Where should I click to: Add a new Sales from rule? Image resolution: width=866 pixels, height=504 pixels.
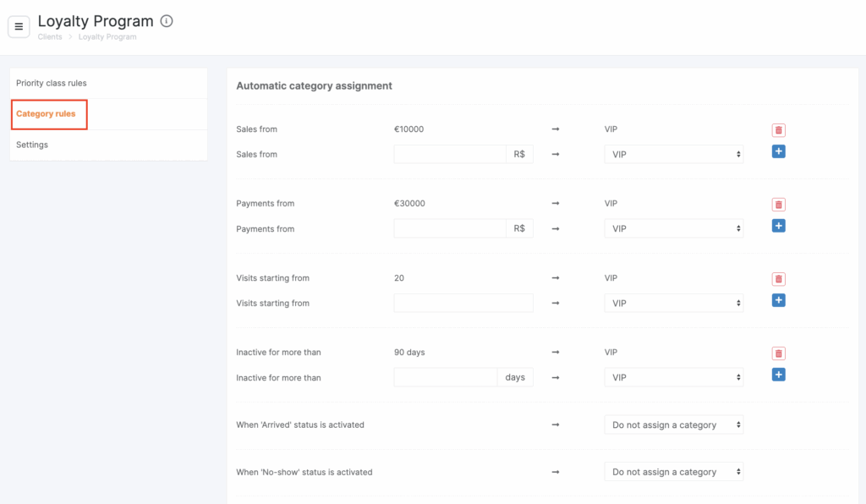click(x=778, y=151)
